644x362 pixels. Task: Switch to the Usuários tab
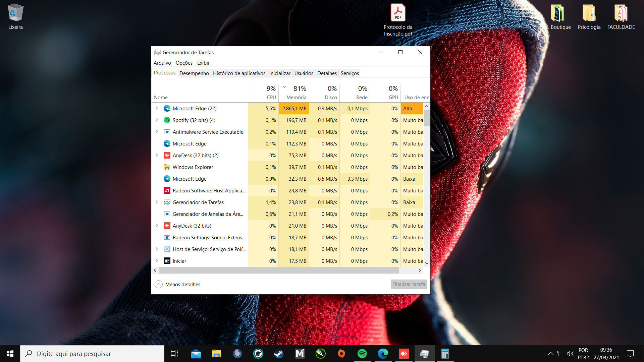pyautogui.click(x=304, y=73)
